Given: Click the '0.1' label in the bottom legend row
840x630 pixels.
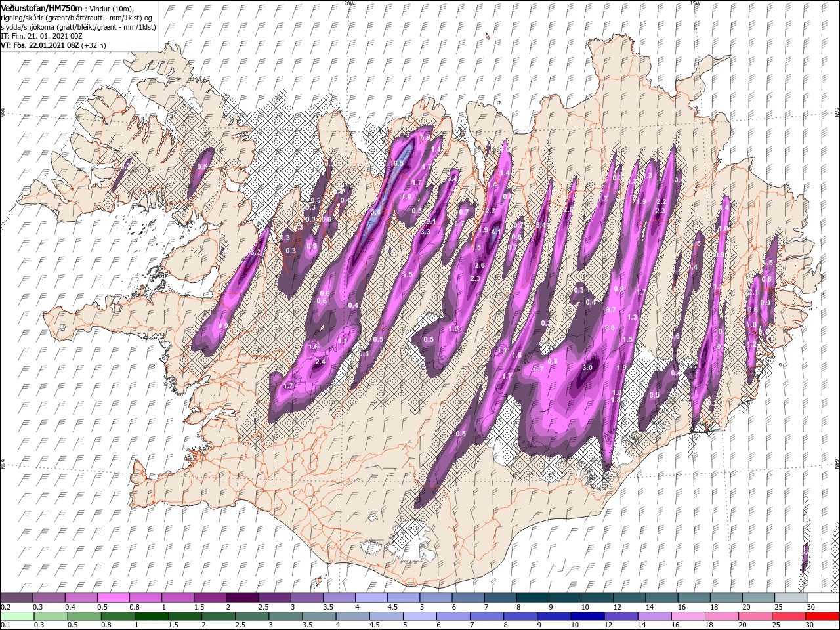Looking at the screenshot, I should [6, 625].
